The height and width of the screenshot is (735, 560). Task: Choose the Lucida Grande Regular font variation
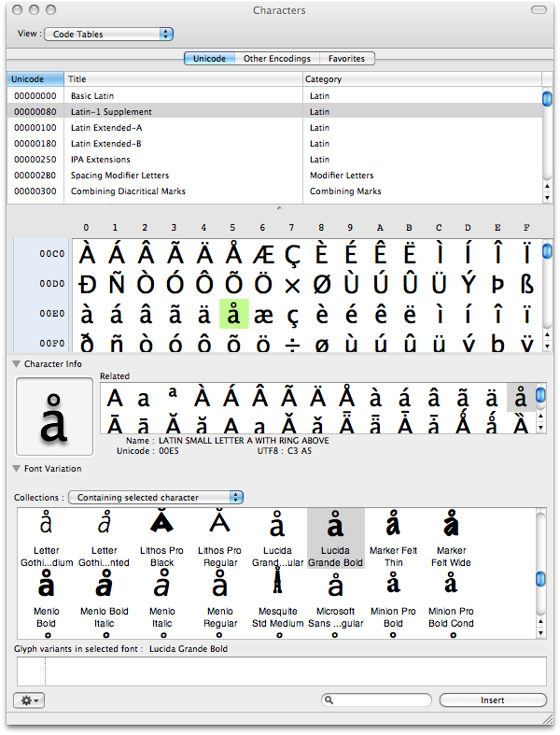[x=277, y=539]
